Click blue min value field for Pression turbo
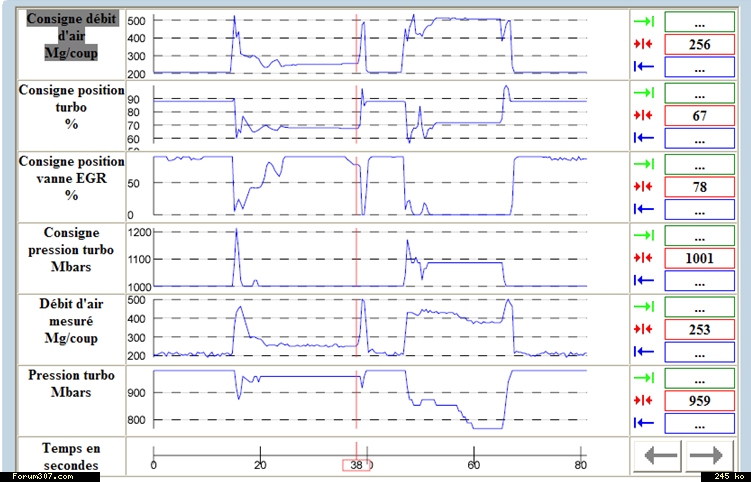 pyautogui.click(x=699, y=424)
